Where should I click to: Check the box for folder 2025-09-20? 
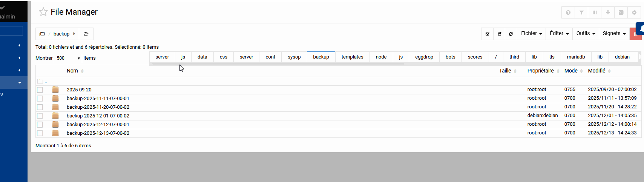click(40, 90)
